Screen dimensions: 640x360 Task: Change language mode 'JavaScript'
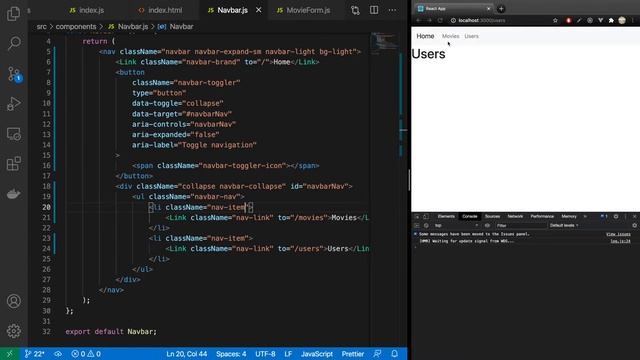[x=317, y=354]
